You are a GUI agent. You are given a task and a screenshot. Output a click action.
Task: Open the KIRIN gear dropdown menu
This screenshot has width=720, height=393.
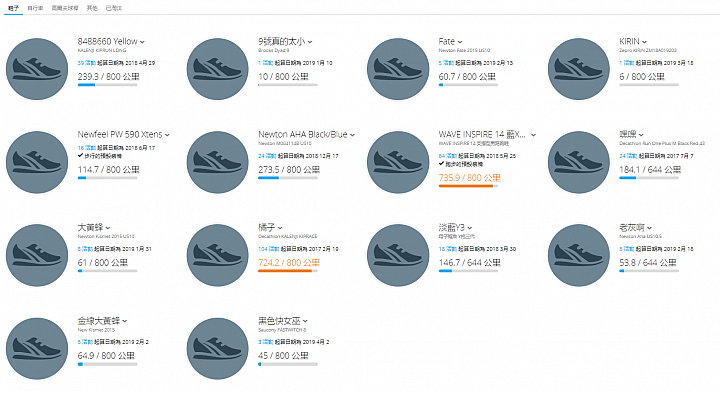[644, 42]
